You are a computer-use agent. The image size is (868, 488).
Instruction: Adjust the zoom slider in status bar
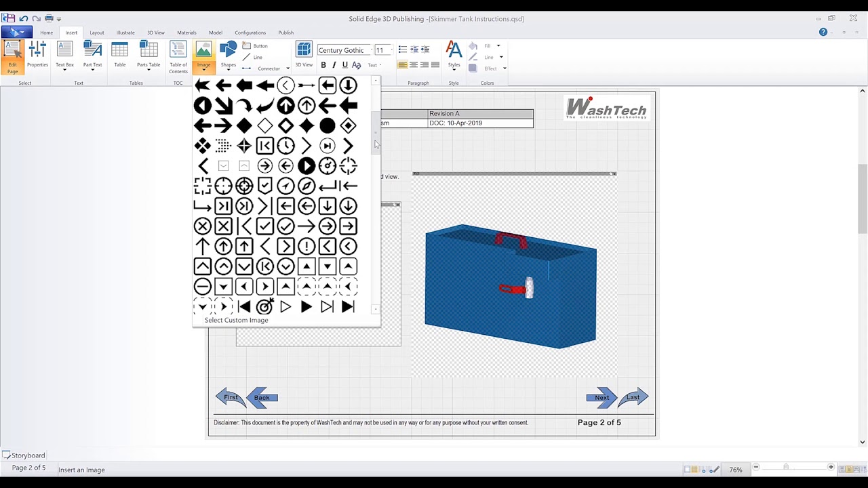(x=786, y=468)
